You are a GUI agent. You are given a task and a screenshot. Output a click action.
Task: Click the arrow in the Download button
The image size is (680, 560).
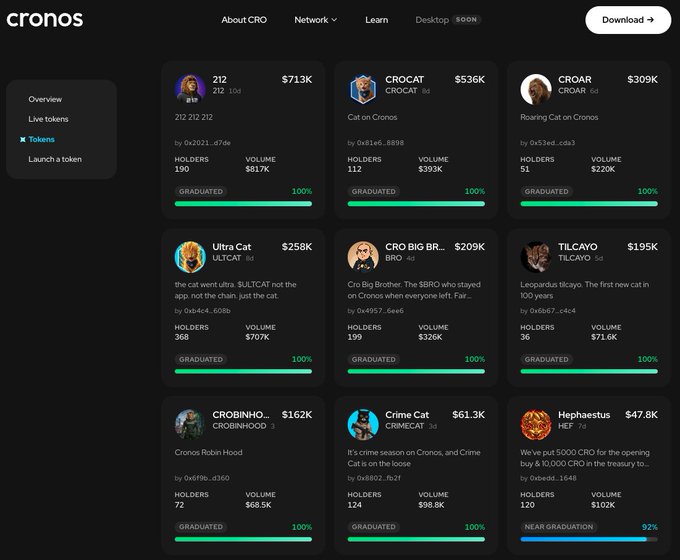[650, 20]
